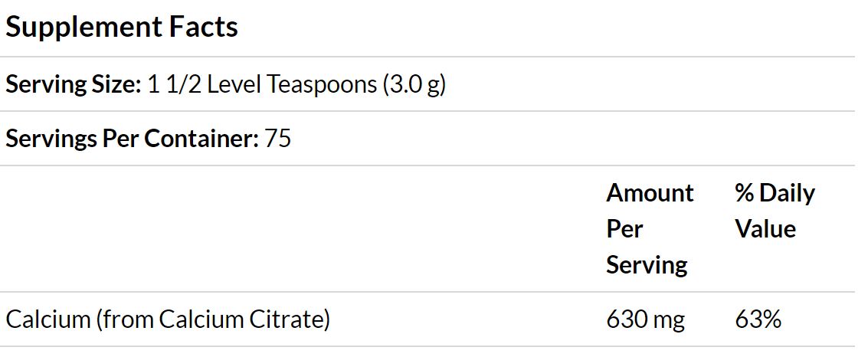Click the word Per in column header
Viewport: 868px width, 357px height.
click(x=624, y=229)
